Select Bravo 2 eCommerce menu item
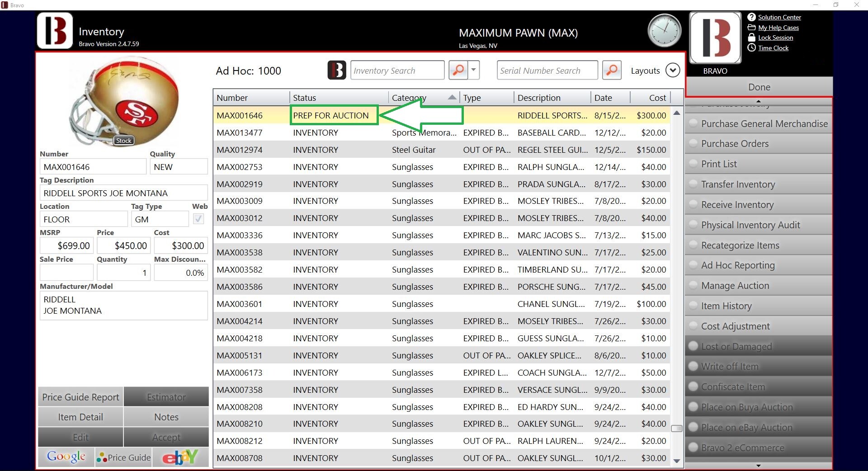Image resolution: width=868 pixels, height=471 pixels. click(759, 448)
